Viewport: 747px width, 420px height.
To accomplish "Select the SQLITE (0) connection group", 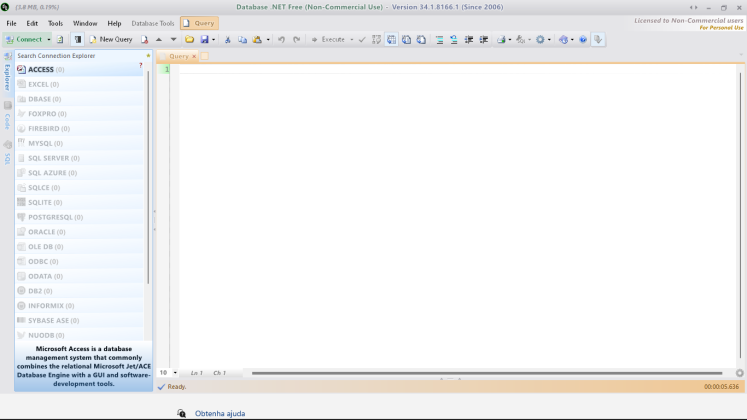I will pyautogui.click(x=79, y=202).
